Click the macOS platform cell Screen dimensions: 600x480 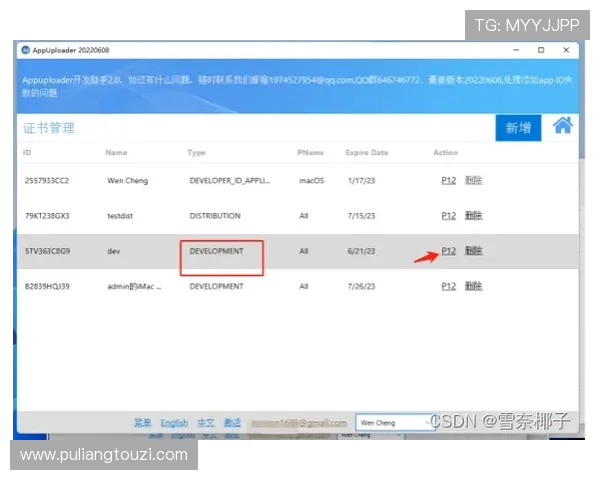click(x=311, y=181)
